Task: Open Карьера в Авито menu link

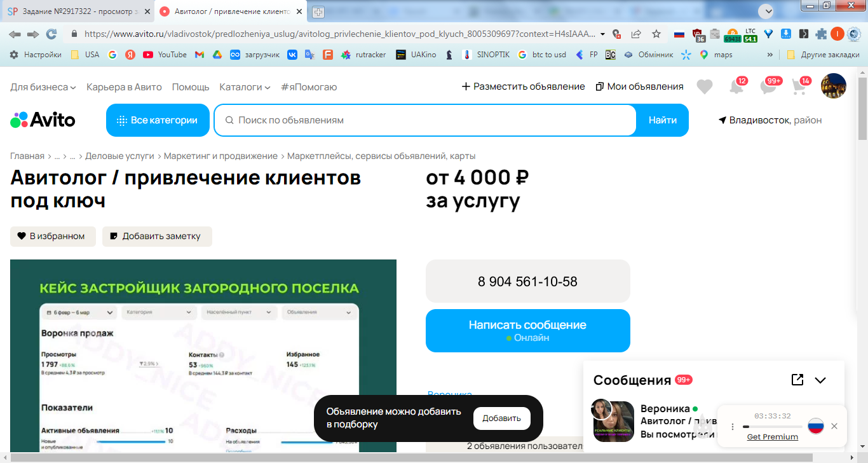Action: click(124, 86)
